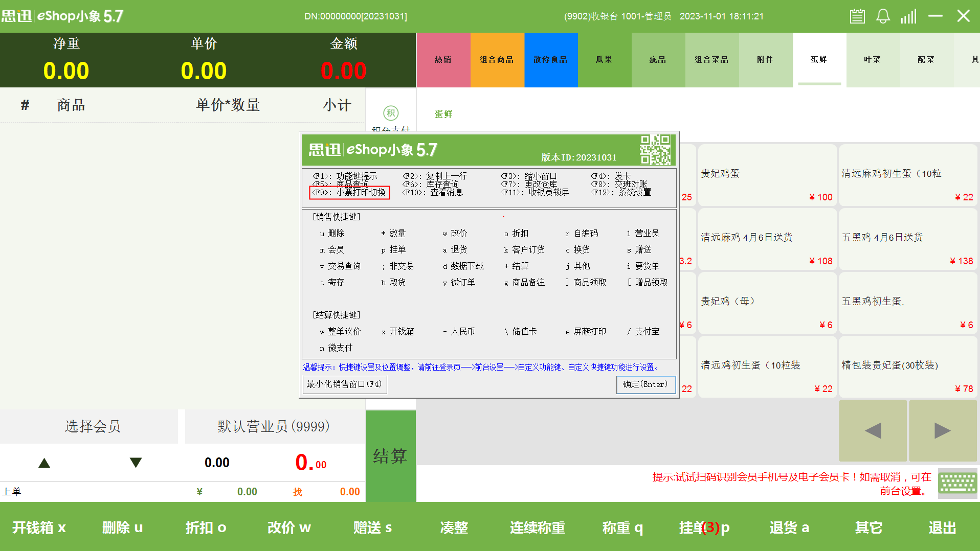This screenshot has width=980, height=551.
Task: Click 删除 u bottom button
Action: coord(122,527)
